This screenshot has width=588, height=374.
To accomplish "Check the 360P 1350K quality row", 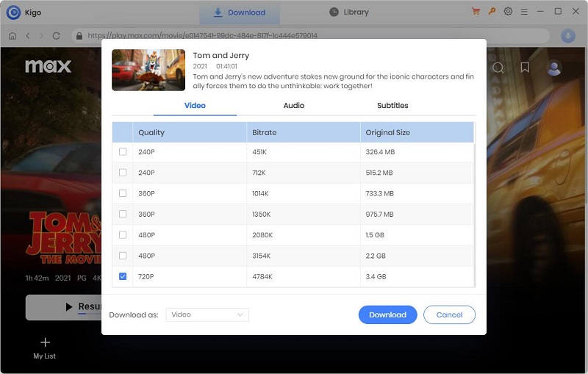I will 123,214.
